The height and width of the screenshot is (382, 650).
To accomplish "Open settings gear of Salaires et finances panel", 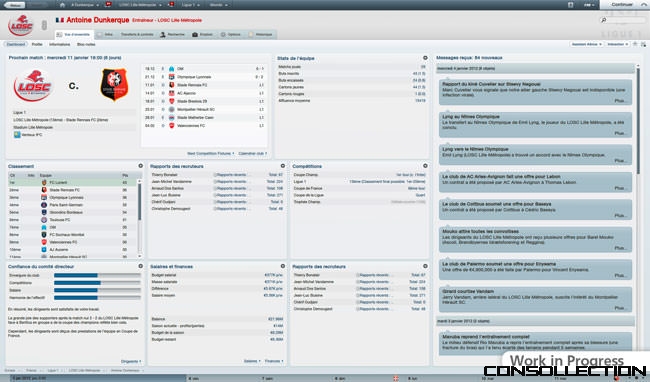I will coord(283,266).
